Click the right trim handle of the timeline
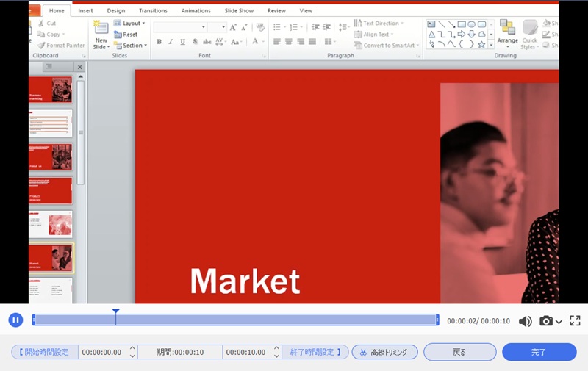Viewport: 588px width, 371px height. (x=437, y=320)
